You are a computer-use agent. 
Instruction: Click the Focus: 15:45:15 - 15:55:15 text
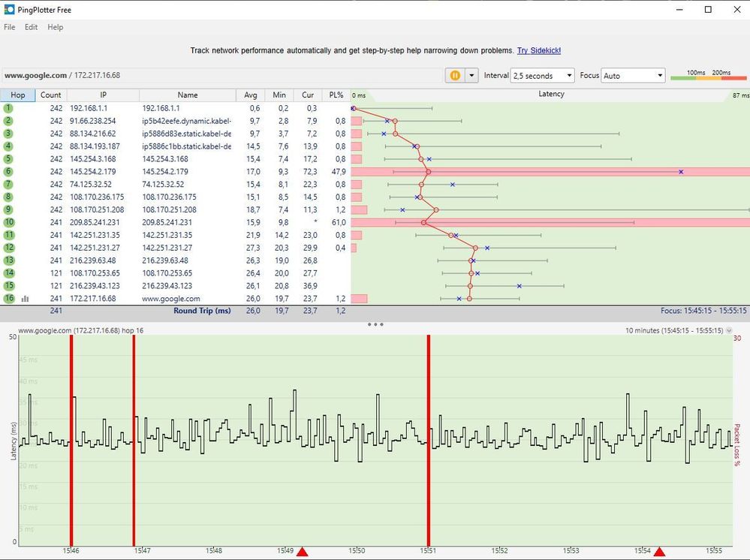click(x=703, y=310)
